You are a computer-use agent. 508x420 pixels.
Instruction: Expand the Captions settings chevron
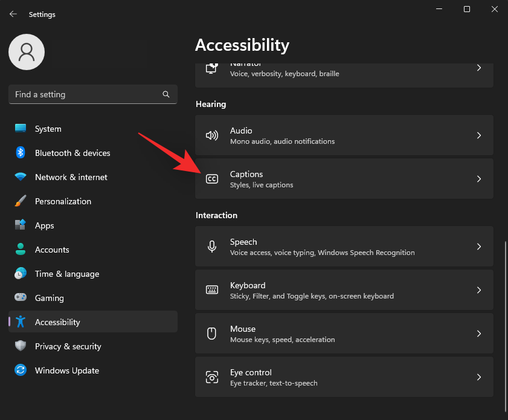click(479, 178)
